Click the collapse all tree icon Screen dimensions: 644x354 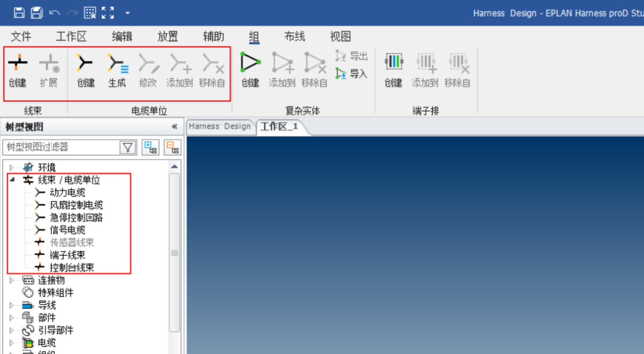[172, 147]
